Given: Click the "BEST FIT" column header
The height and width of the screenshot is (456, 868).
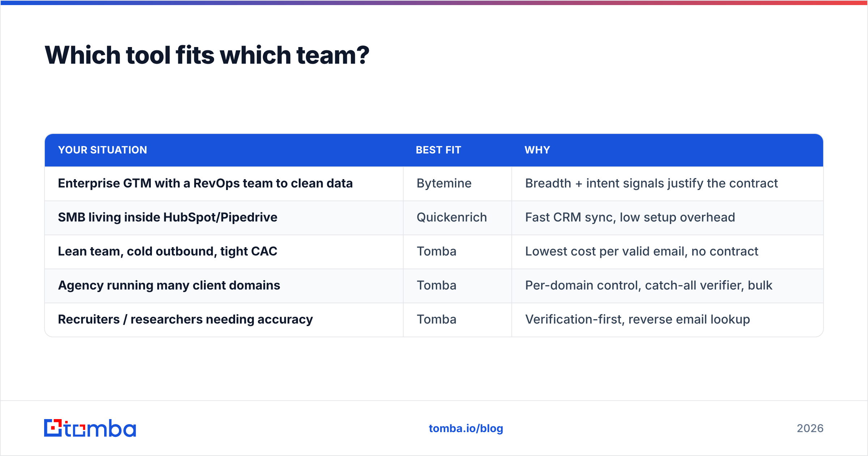Looking at the screenshot, I should 438,150.
